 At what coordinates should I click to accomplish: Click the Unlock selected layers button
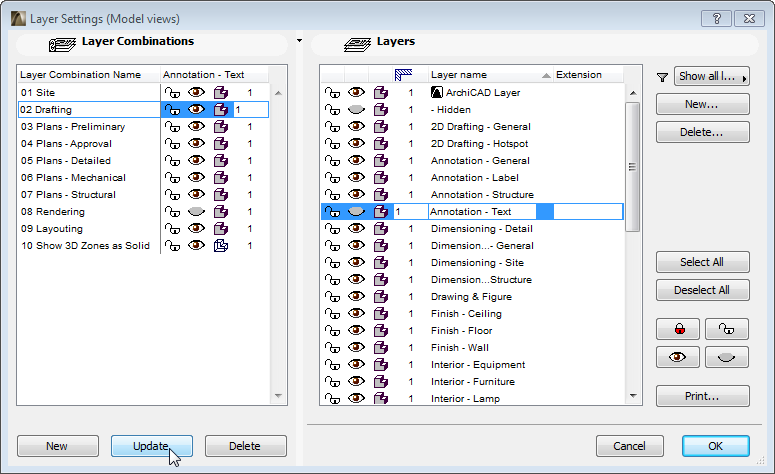(727, 329)
